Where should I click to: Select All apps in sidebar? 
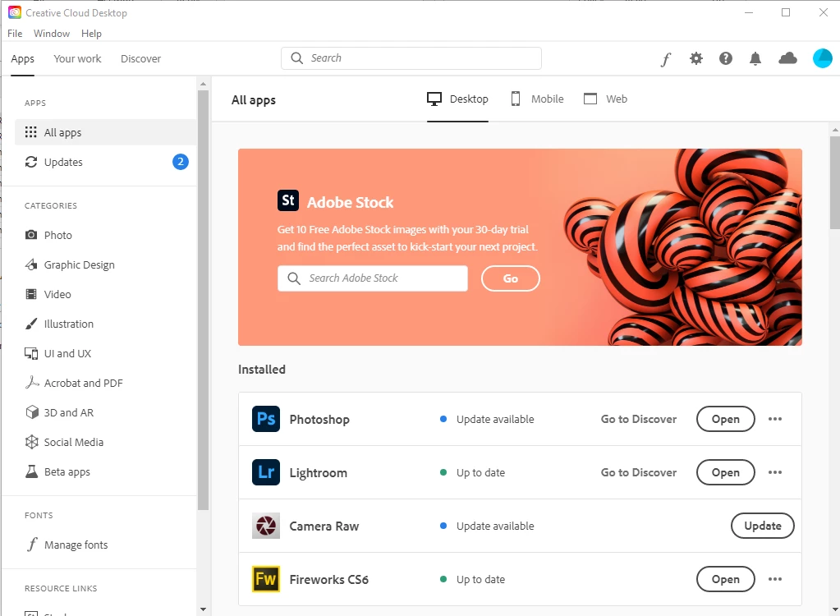tap(105, 132)
